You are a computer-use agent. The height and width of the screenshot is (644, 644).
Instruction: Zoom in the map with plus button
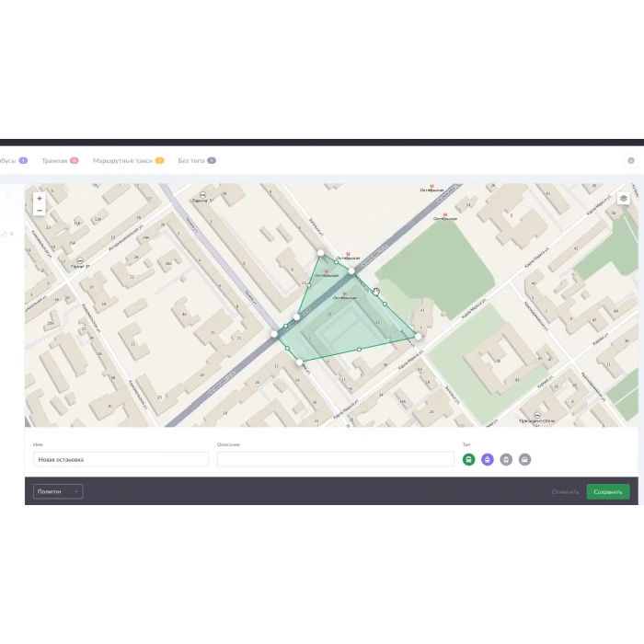39,198
